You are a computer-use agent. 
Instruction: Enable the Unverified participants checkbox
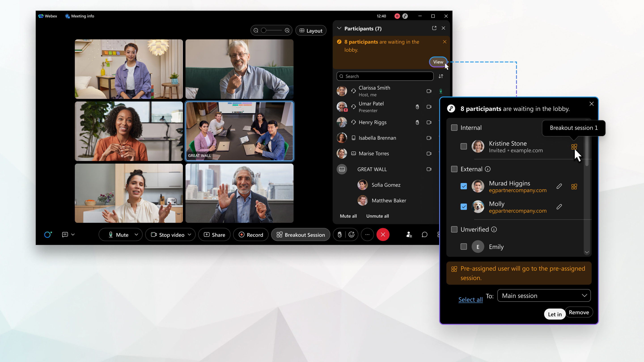(x=454, y=229)
